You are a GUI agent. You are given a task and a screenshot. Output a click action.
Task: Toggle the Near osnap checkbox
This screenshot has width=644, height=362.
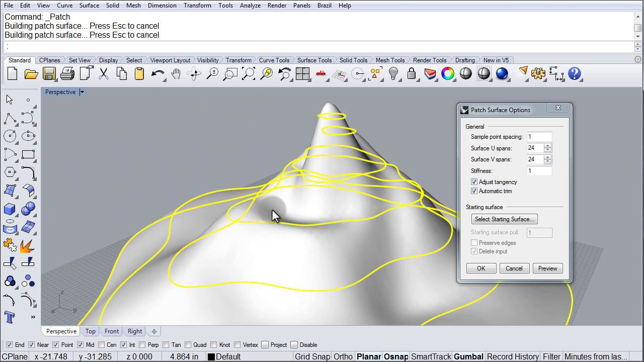[x=31, y=345]
